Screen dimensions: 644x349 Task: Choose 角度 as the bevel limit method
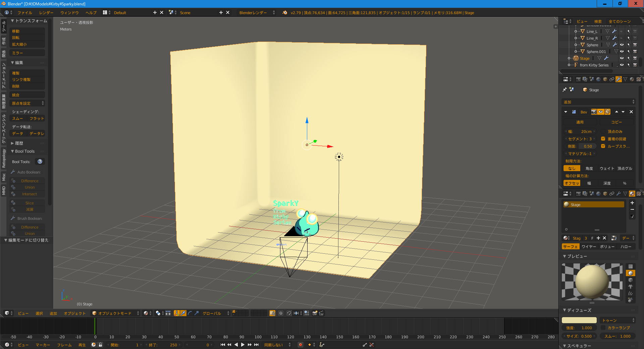589,168
